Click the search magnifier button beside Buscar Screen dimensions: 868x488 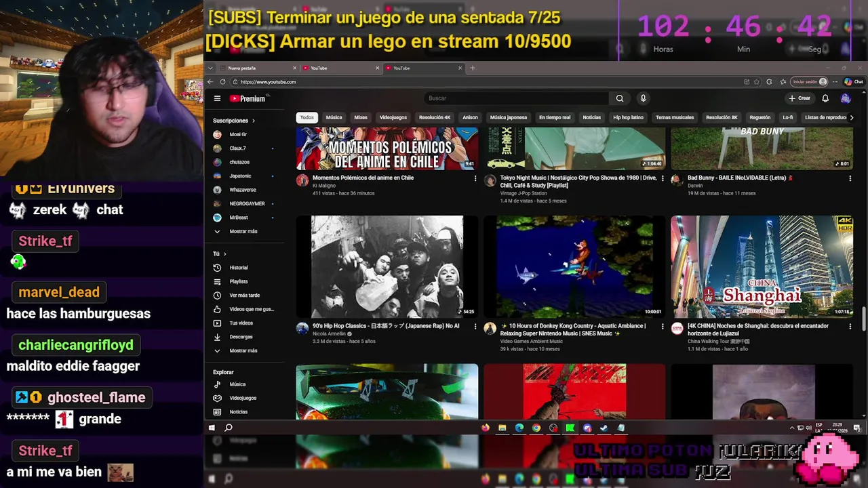click(619, 98)
